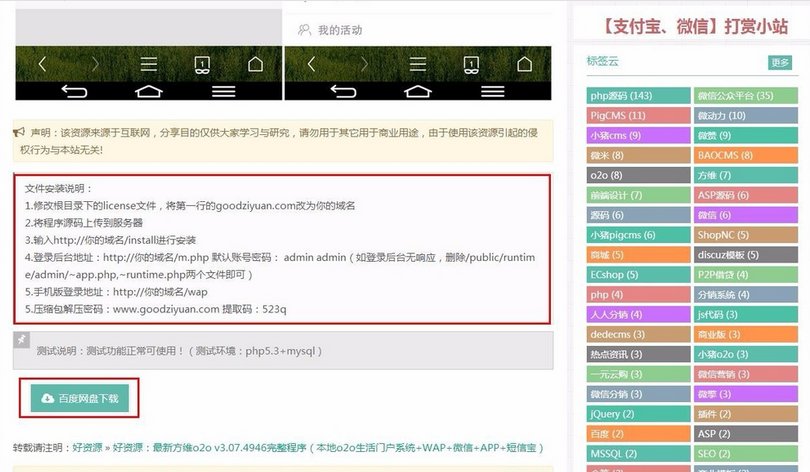
Task: Click Android home key on right phone
Action: 418,91
